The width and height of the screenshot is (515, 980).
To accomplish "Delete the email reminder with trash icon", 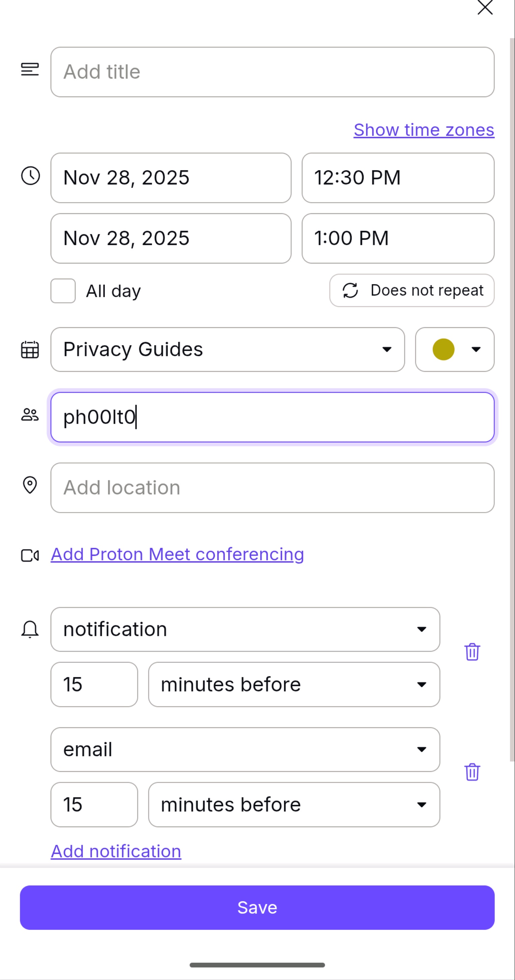I will point(472,772).
